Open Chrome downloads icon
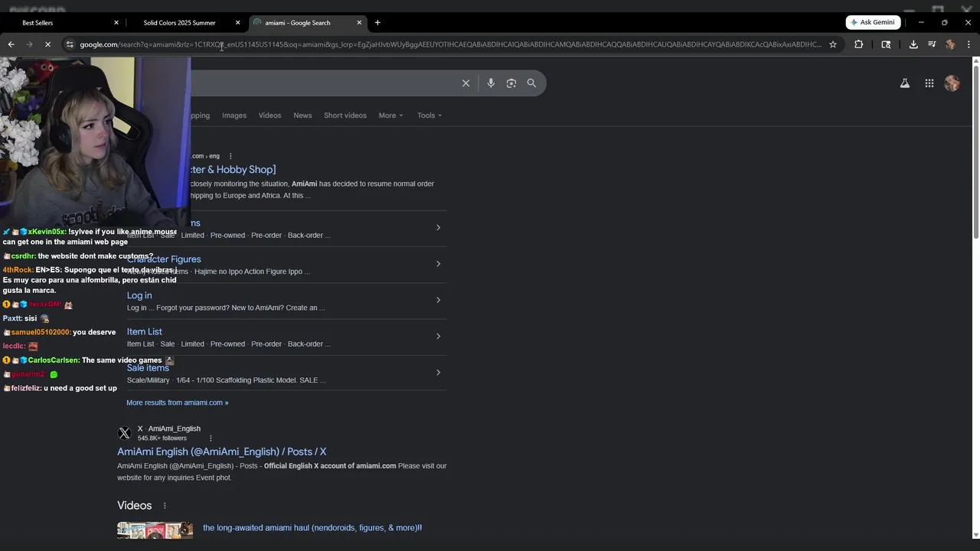This screenshot has width=980, height=551. click(913, 44)
